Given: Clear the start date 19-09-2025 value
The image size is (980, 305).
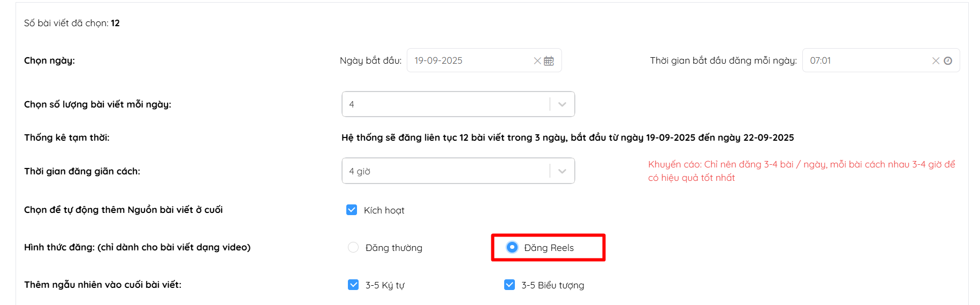Looking at the screenshot, I should 537,61.
